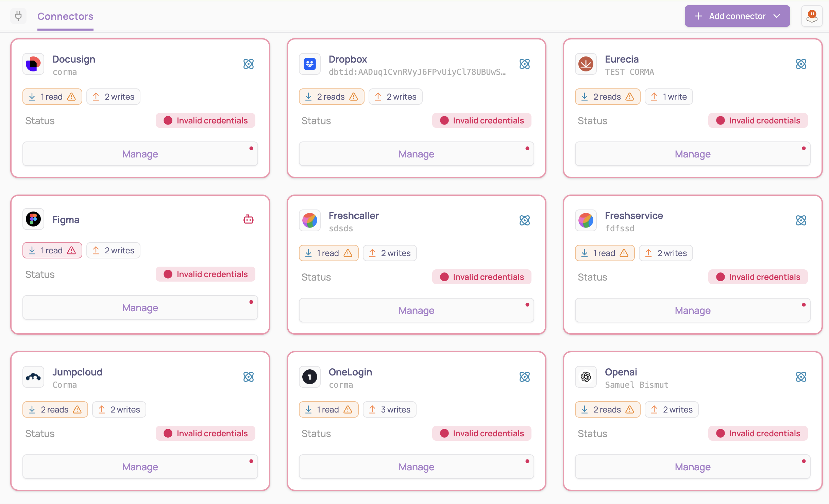Click the Jumpcloud logo icon

pos(33,377)
